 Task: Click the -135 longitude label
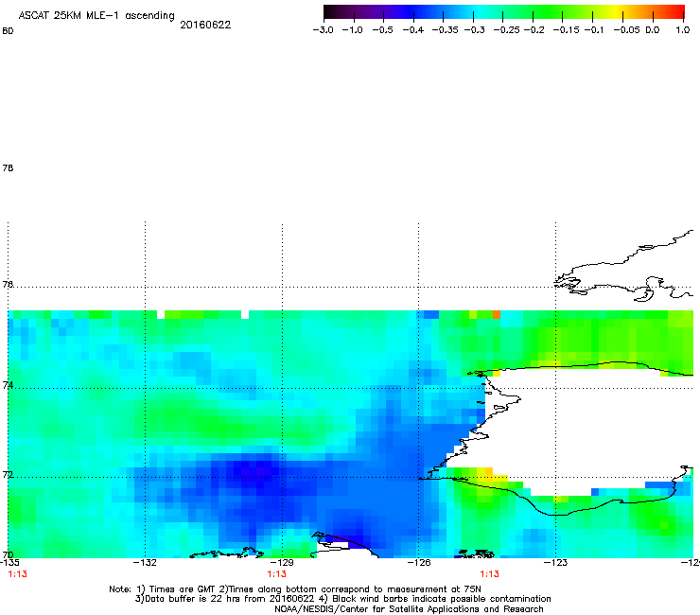tap(9, 563)
